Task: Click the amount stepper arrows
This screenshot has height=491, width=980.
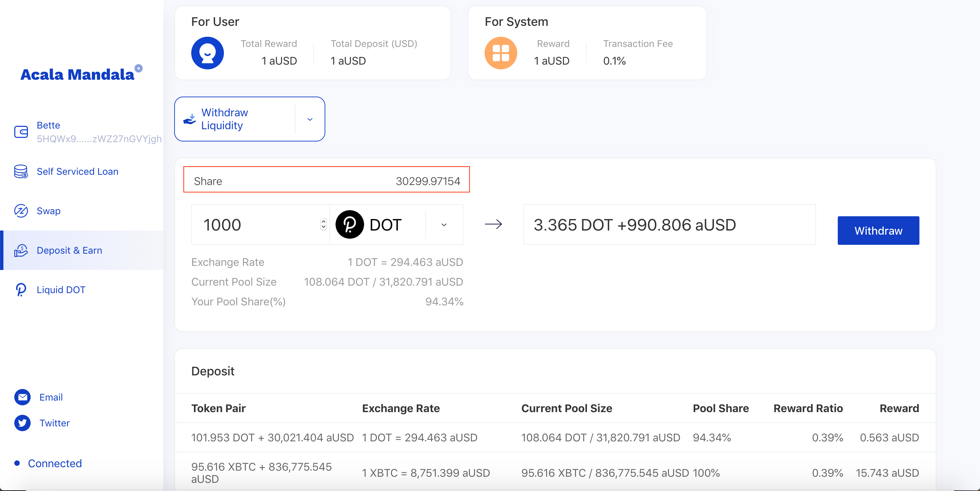Action: [x=323, y=224]
